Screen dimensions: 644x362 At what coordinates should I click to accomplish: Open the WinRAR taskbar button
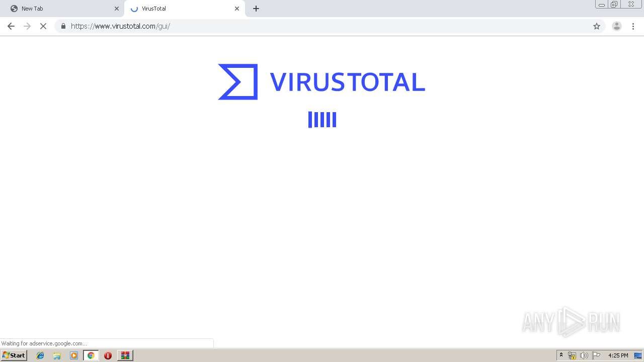click(x=125, y=355)
